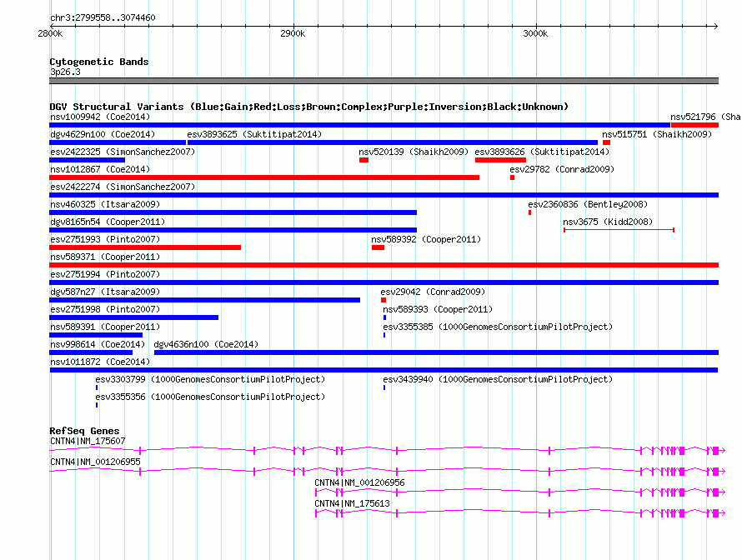Click the 2900k ruler position label
This screenshot has width=742, height=560.
293,33
